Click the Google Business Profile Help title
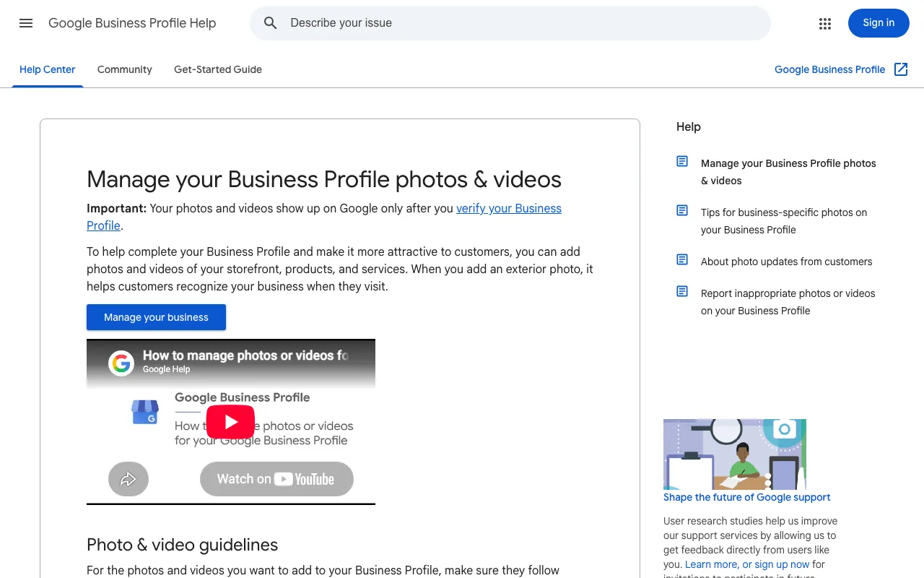This screenshot has width=924, height=578. 132,23
